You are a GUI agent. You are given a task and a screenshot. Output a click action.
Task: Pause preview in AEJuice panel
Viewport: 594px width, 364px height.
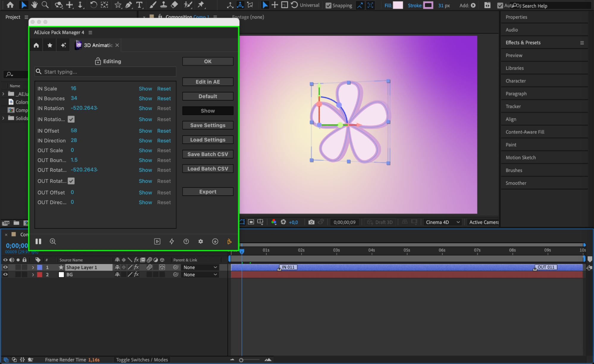[x=38, y=241]
